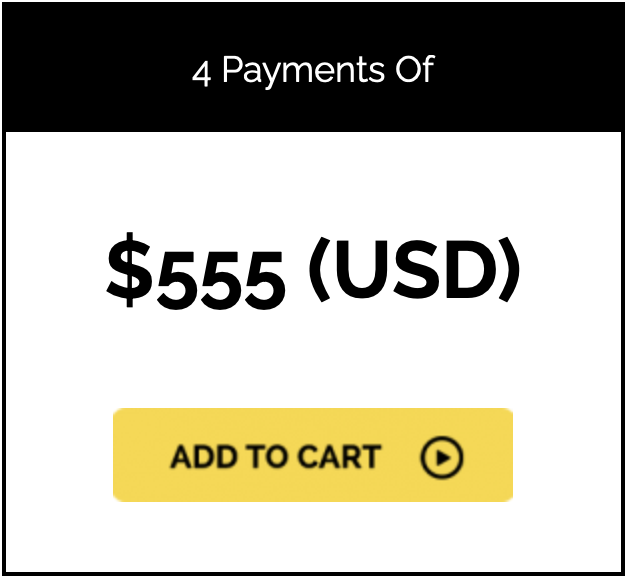Image resolution: width=630 pixels, height=582 pixels.
Task: Click the number 4 in the header
Action: point(202,73)
